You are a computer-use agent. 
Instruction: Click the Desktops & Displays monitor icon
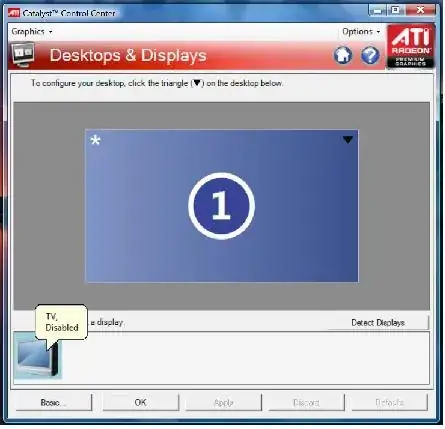click(23, 54)
